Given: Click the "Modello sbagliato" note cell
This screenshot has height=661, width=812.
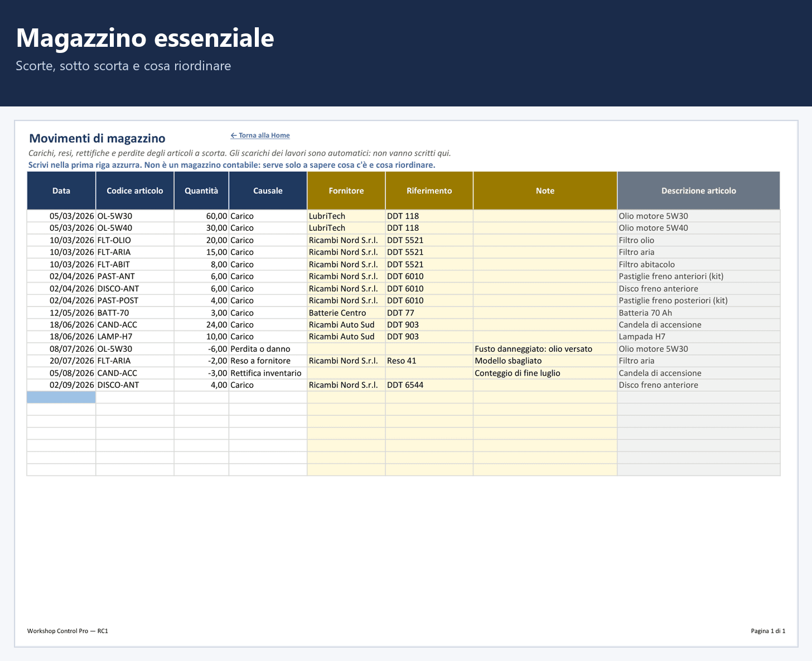Looking at the screenshot, I should tap(545, 361).
